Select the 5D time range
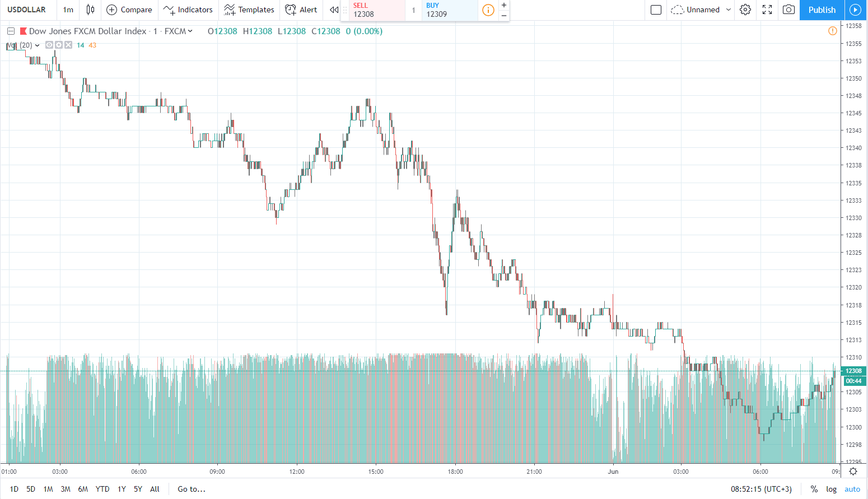 click(31, 489)
